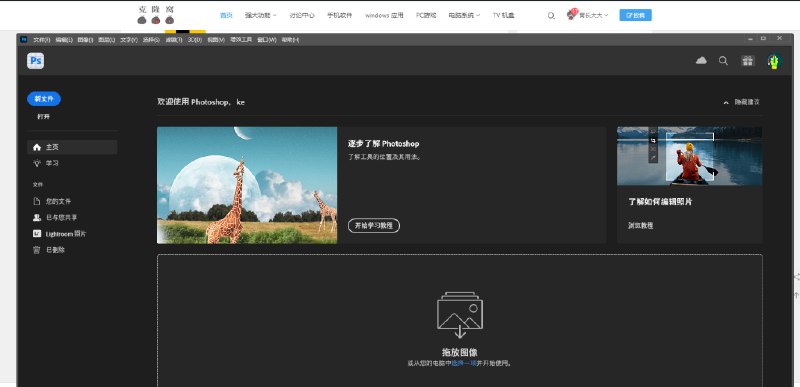The image size is (800, 387).
Task: Open 您的文件 in the sidebar
Action: point(72,201)
